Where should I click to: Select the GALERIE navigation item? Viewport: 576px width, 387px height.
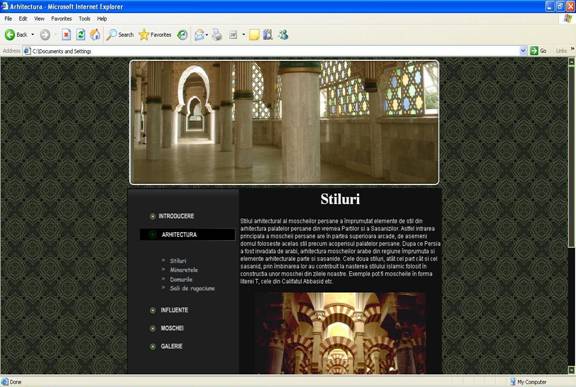coord(172,346)
